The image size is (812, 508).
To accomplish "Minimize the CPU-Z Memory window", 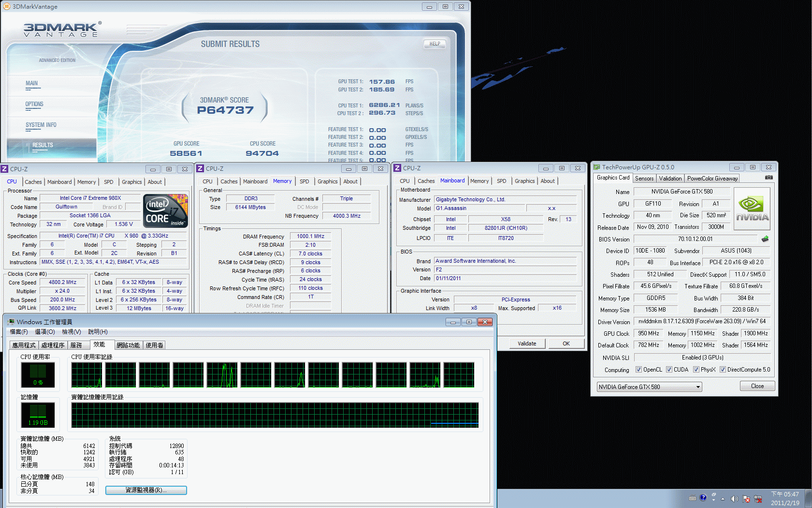I will coord(348,168).
